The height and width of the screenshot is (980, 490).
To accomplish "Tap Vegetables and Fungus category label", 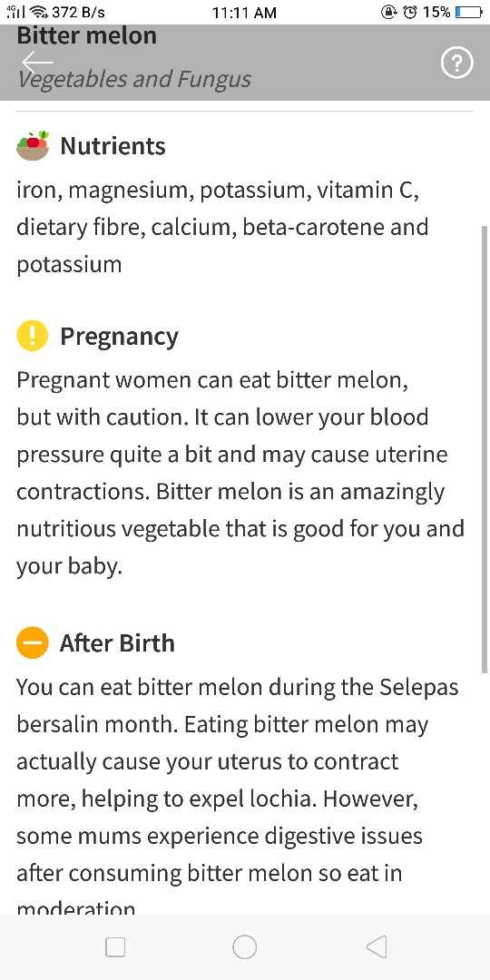I will (x=134, y=79).
